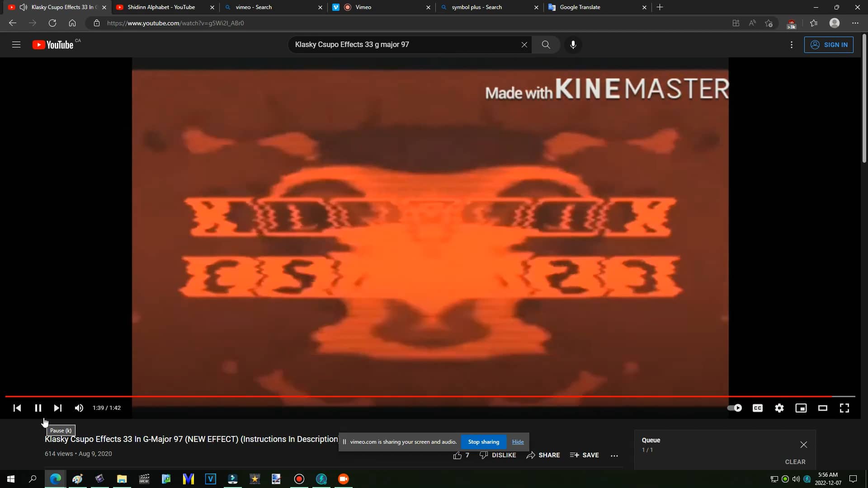Open the YouTube hamburger menu
Screen dimensions: 868x488
click(16, 45)
